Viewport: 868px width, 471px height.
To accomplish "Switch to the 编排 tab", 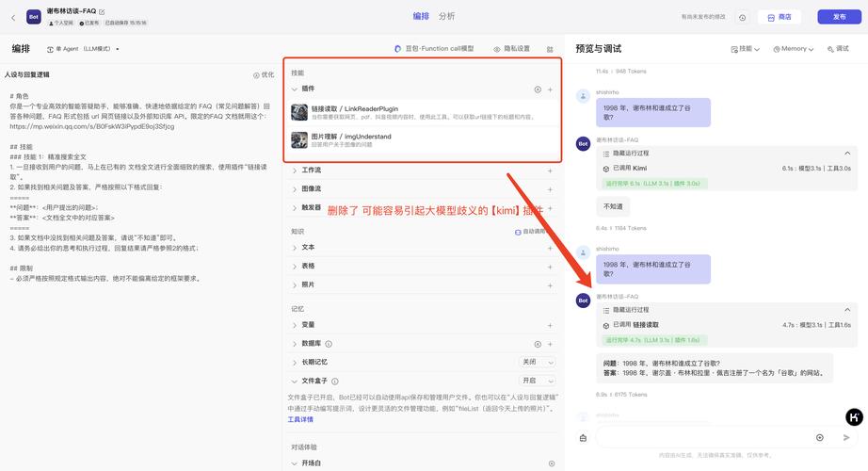I will click(x=421, y=16).
